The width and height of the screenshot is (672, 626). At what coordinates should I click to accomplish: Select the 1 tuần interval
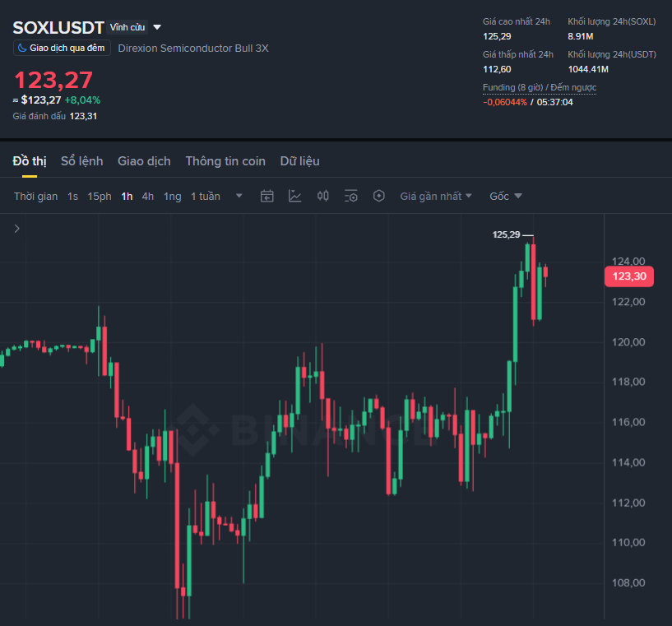coord(206,197)
